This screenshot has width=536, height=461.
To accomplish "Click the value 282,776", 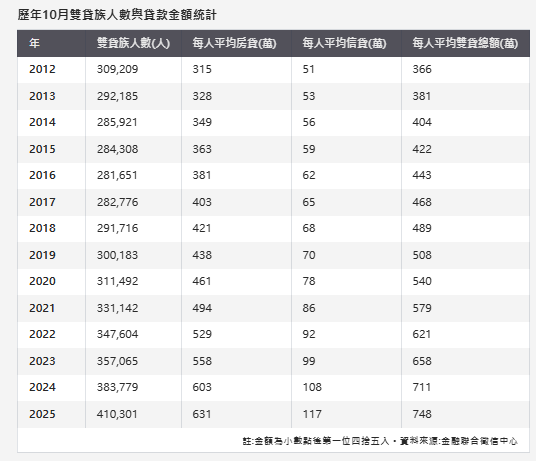I will (x=117, y=202).
